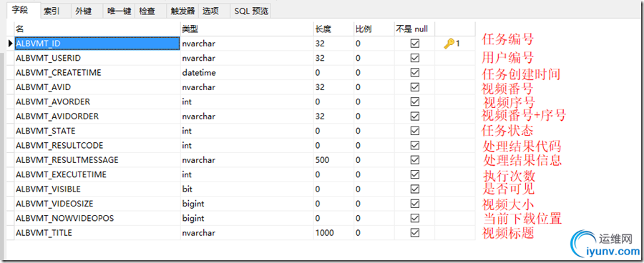Click the length value 1000
This screenshot has height=263, width=644.
(324, 233)
